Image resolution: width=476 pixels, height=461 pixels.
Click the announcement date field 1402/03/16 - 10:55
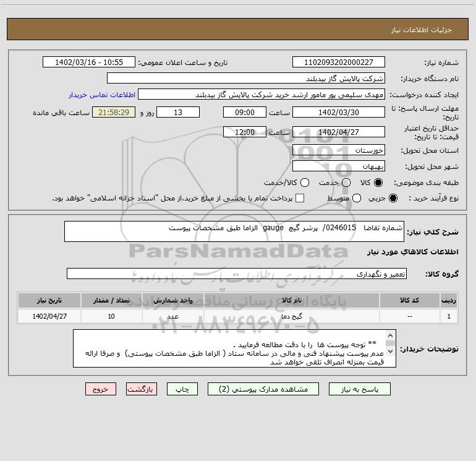click(x=89, y=62)
